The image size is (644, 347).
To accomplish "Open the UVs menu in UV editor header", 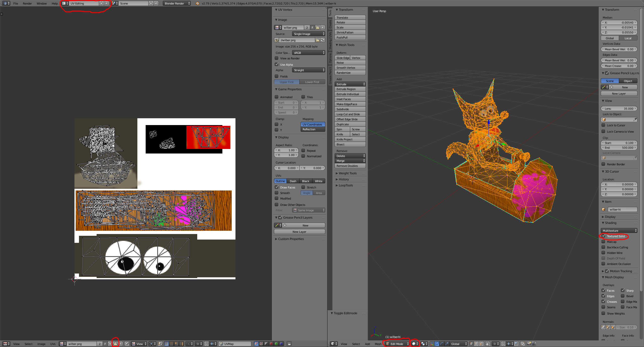I will coord(53,344).
